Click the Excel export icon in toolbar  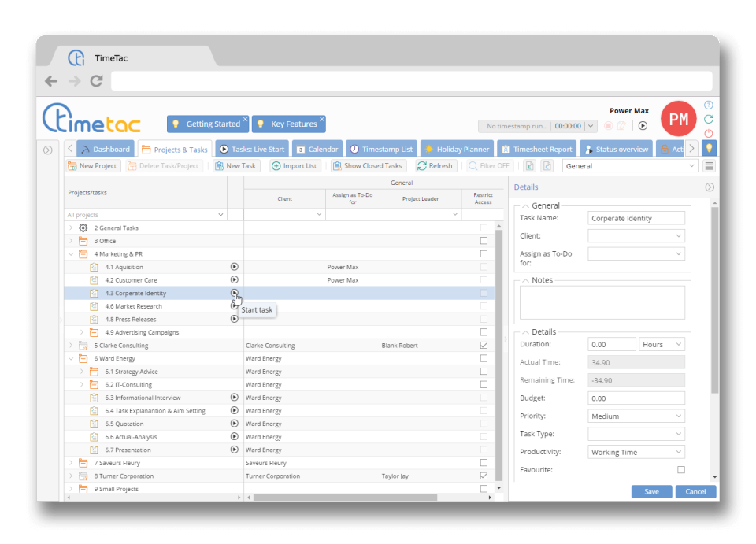point(530,166)
